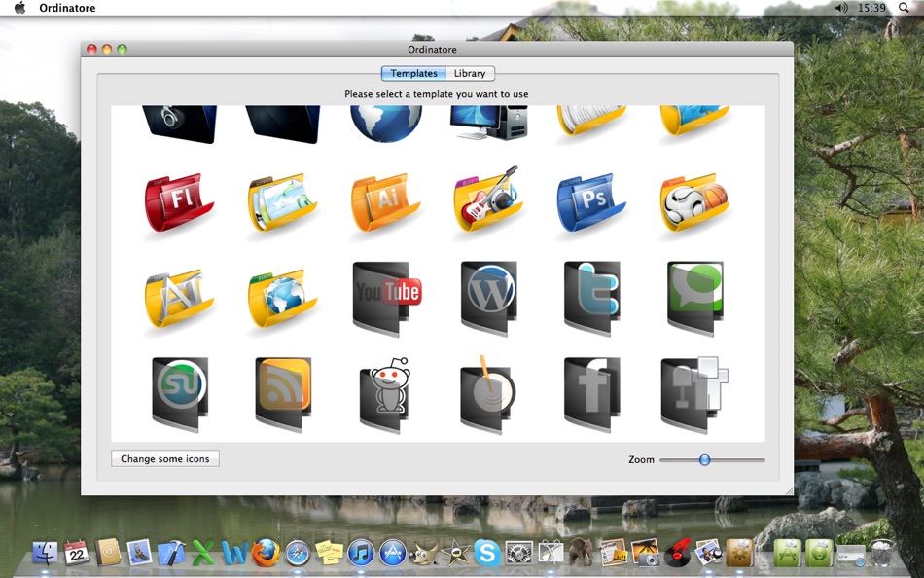This screenshot has width=924, height=578.
Task: Click the right end of the Zoom slider track
Action: [x=762, y=459]
